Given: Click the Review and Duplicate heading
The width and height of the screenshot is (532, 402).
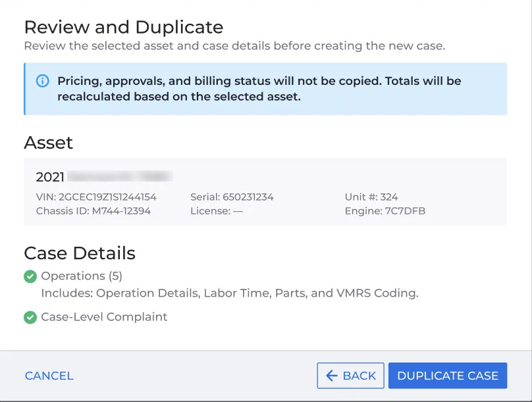Looking at the screenshot, I should click(x=124, y=27).
